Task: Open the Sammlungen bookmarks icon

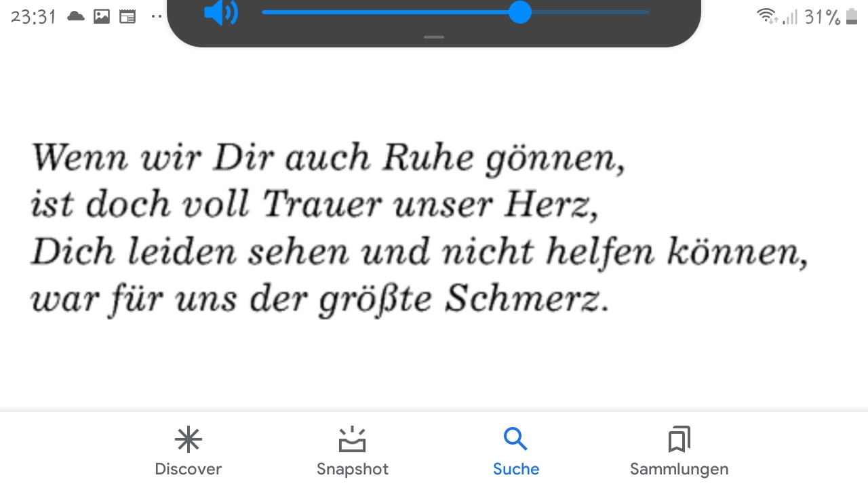Action: pyautogui.click(x=679, y=440)
